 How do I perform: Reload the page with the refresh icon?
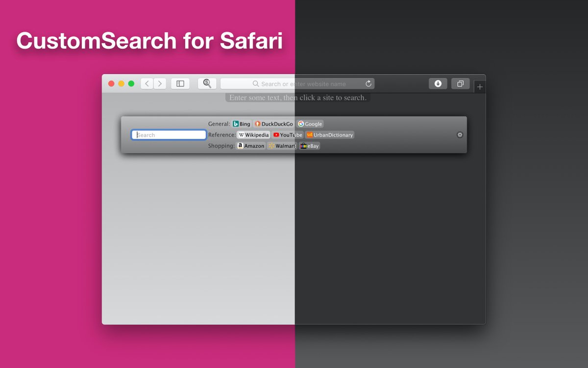click(368, 84)
